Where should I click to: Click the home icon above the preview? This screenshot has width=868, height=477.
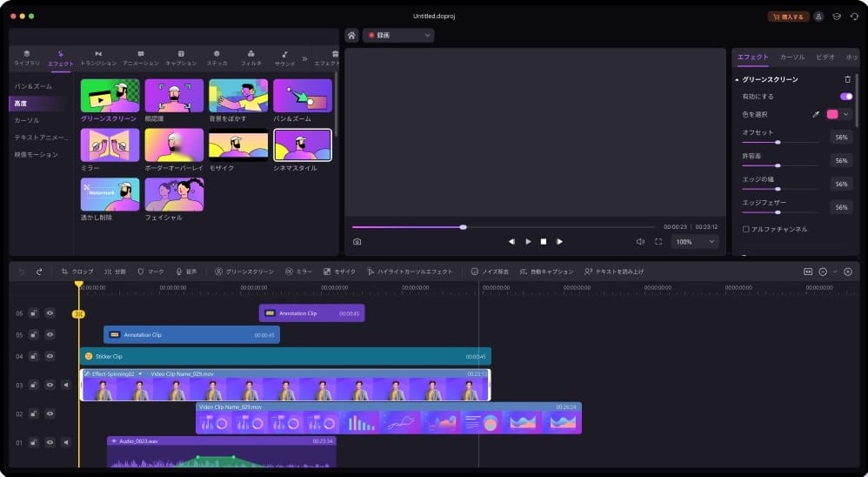(x=351, y=36)
